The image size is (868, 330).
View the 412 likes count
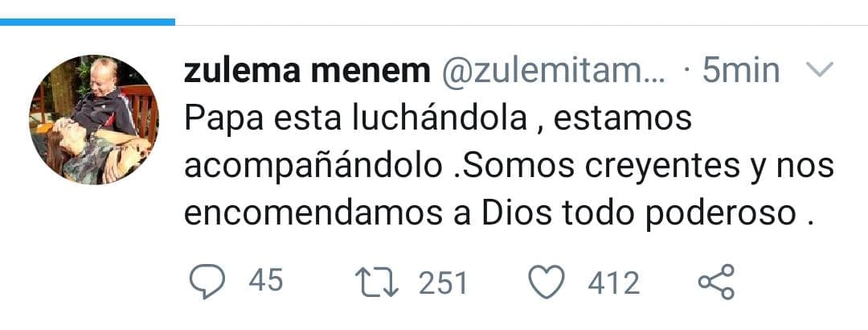pyautogui.click(x=613, y=282)
